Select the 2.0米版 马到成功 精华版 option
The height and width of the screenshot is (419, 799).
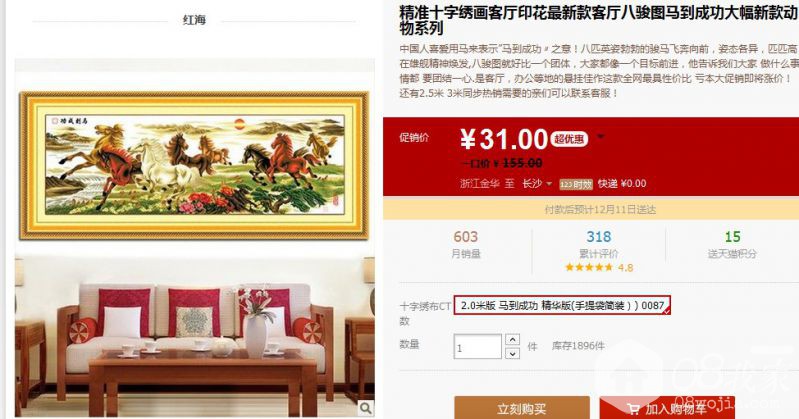click(x=562, y=305)
